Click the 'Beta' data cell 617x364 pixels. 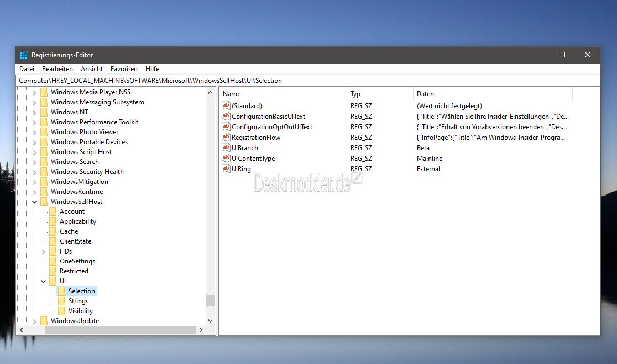[423, 148]
